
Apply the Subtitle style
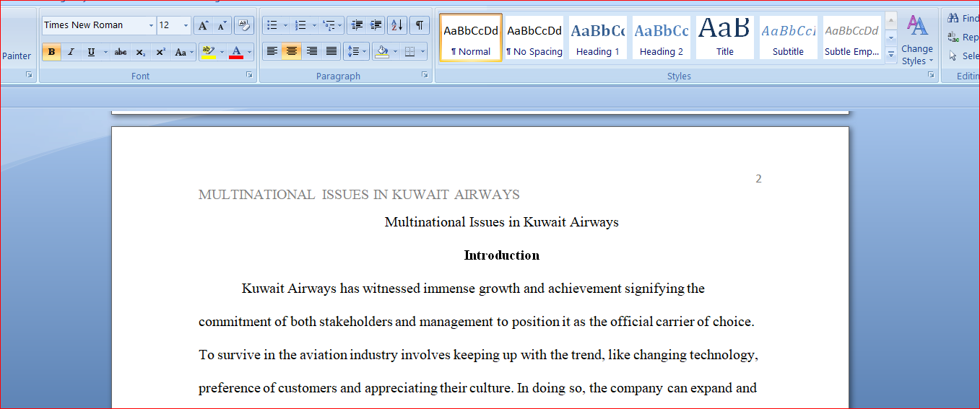(x=789, y=38)
